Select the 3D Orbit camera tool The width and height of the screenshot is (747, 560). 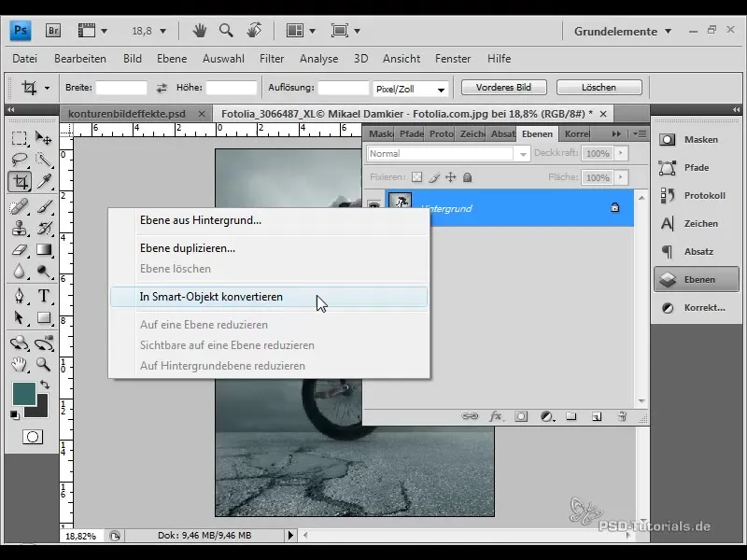pos(44,343)
